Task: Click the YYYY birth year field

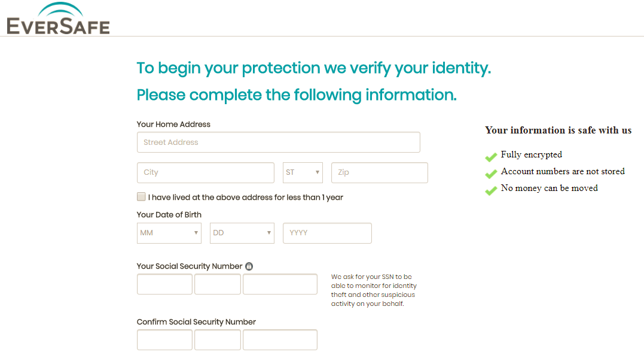Action: point(327,233)
